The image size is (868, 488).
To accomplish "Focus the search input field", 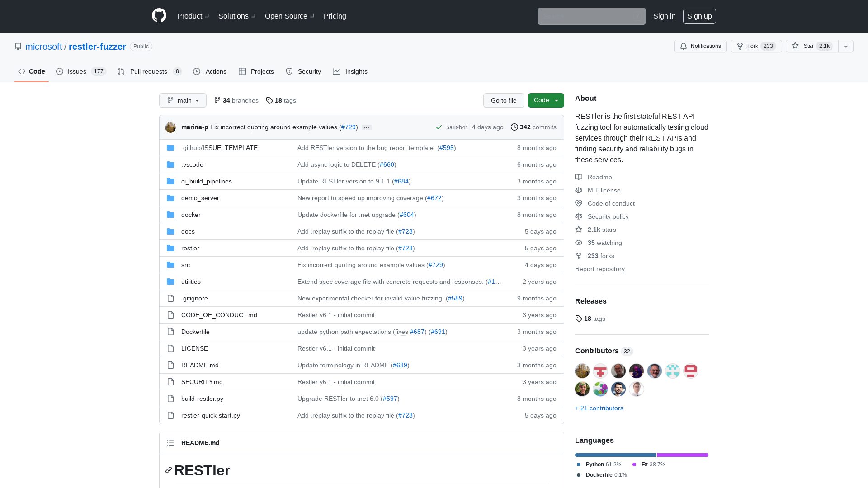I will (591, 16).
